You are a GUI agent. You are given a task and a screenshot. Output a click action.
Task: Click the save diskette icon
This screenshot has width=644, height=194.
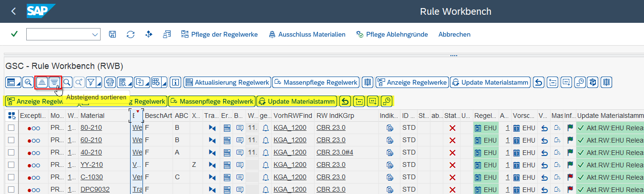coord(112,34)
